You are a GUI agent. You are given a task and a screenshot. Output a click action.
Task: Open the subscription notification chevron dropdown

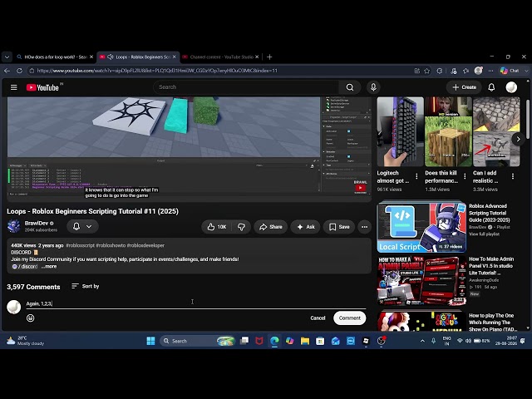89,226
